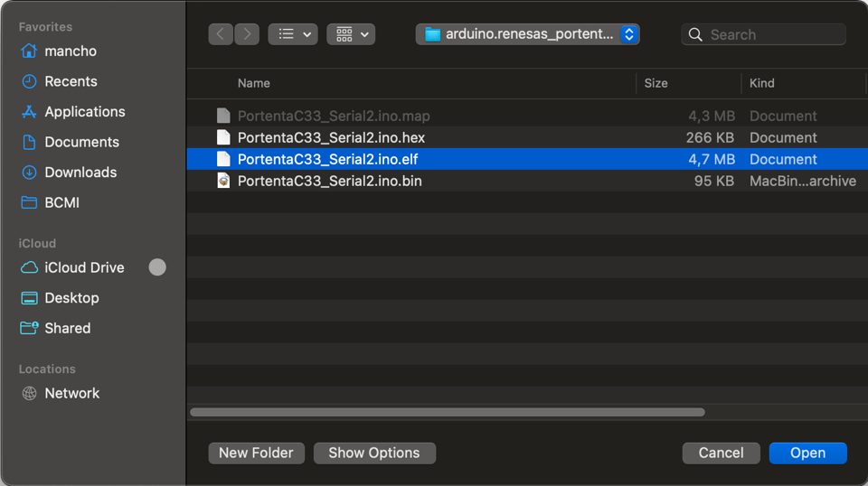868x486 pixels.
Task: Sort files by Name column header
Action: click(254, 83)
